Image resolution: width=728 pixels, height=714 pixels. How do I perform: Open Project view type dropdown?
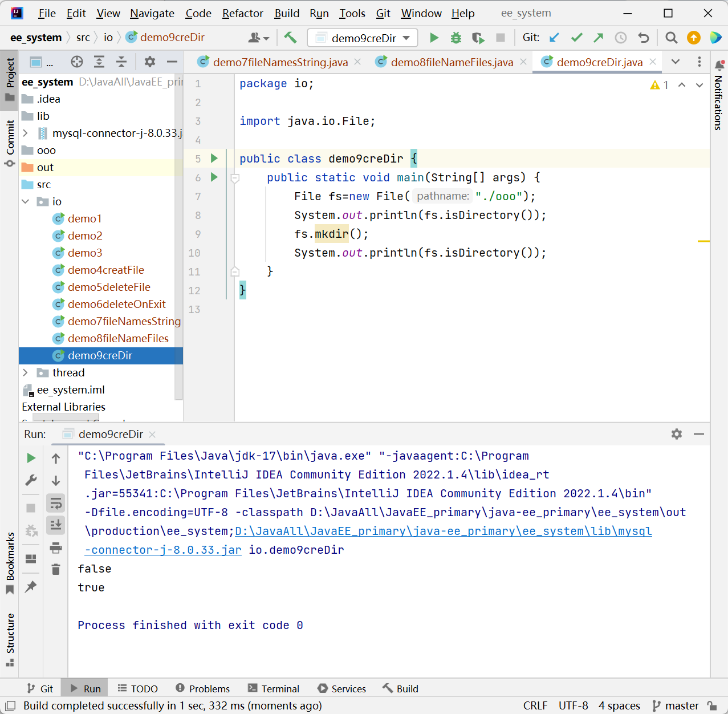[x=42, y=62]
